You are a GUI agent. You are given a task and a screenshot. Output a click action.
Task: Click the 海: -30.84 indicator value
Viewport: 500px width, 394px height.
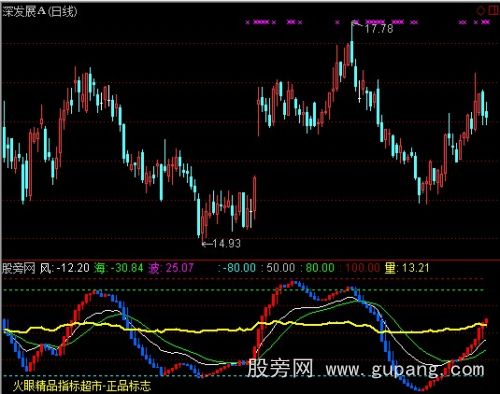pos(118,268)
